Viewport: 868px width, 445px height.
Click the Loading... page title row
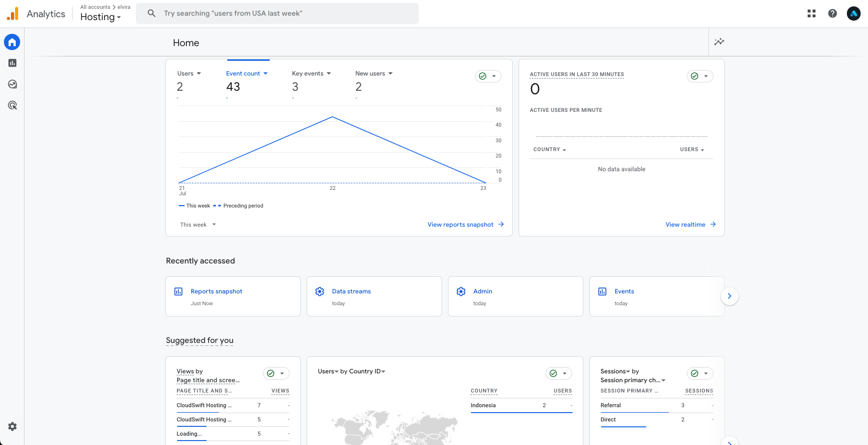(233, 434)
